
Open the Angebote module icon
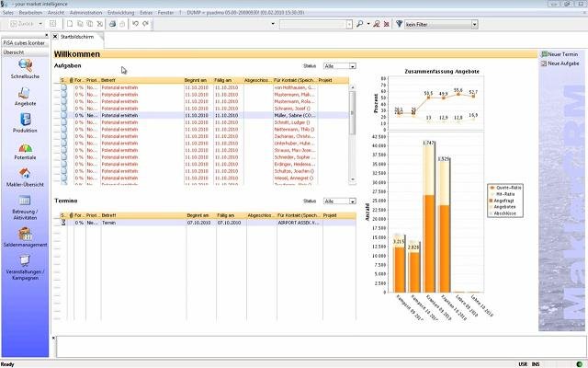(x=25, y=93)
